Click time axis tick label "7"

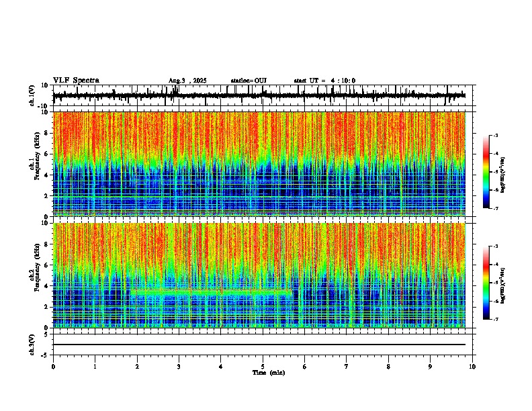347,367
